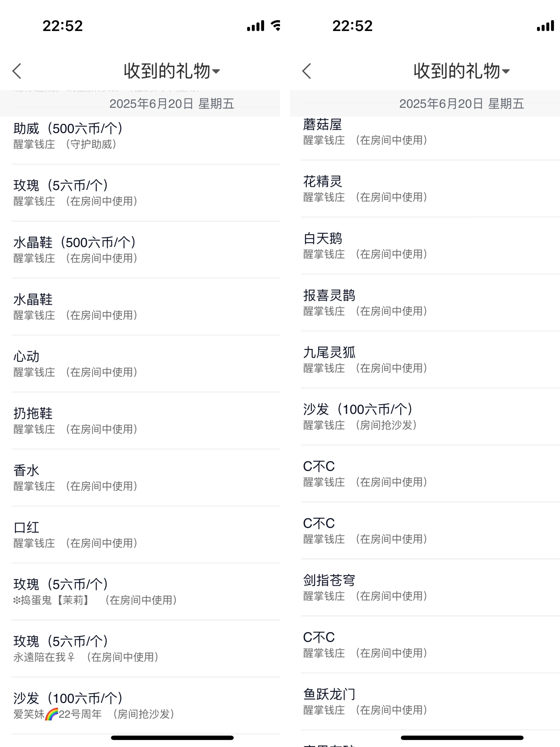The width and height of the screenshot is (560, 747).
Task: Open the 心动 gift record
Action: [146, 364]
